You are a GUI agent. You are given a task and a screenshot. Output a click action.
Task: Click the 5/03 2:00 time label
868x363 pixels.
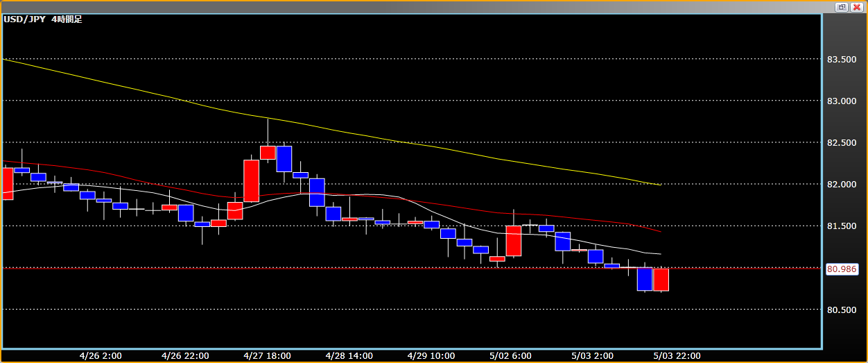coord(593,355)
